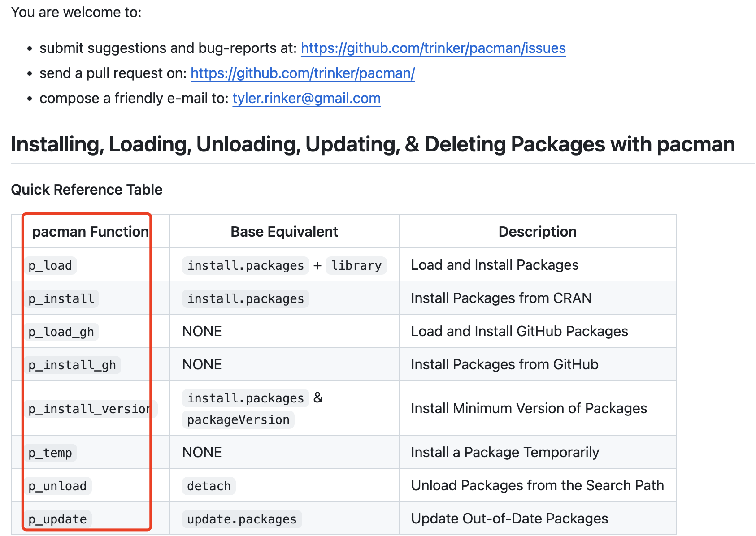The width and height of the screenshot is (756, 536).
Task: Click the 'submit suggestions and bug-reports at' text
Action: point(168,48)
